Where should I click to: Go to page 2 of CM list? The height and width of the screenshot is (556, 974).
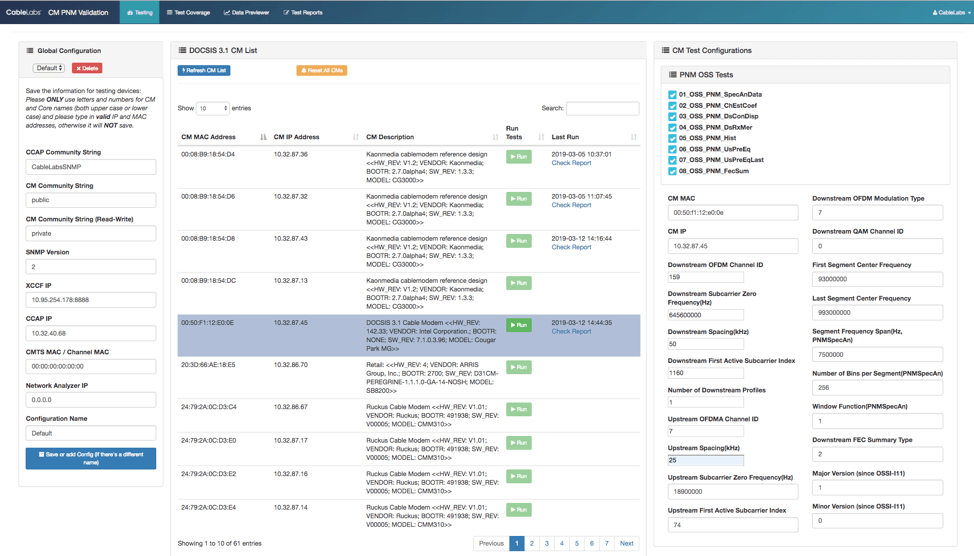[532, 543]
